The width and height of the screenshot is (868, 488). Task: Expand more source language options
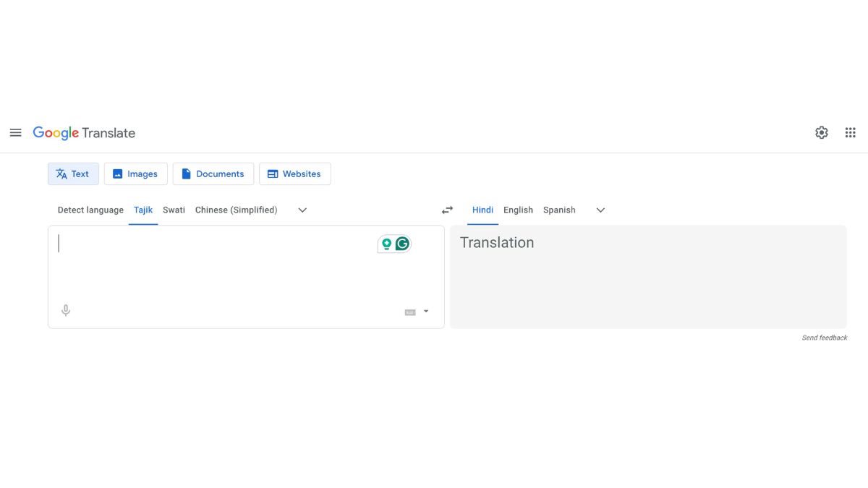(x=302, y=210)
